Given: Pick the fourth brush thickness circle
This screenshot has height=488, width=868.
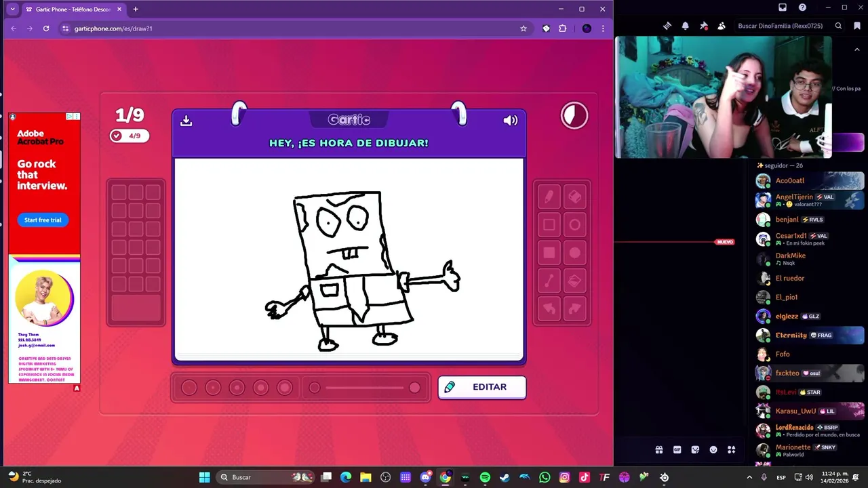Looking at the screenshot, I should [260, 388].
